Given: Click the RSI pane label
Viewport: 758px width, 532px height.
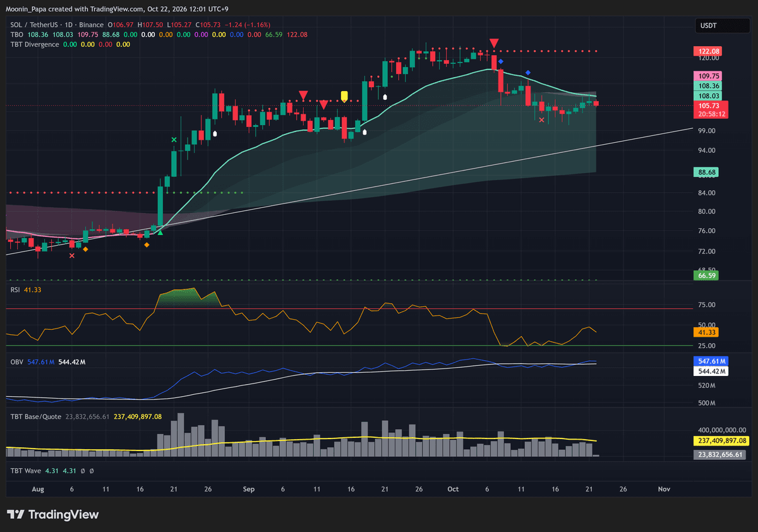Looking at the screenshot, I should 16,289.
